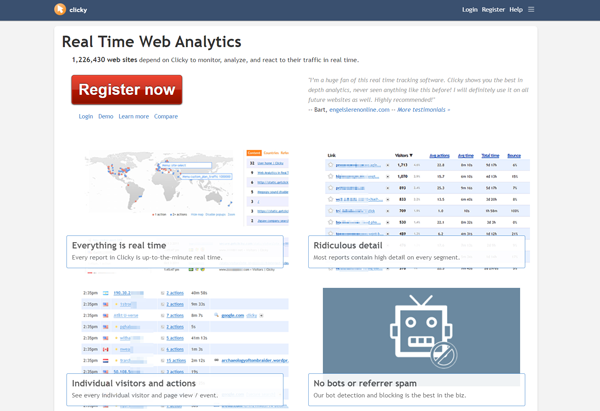Click the Avg actions column header
Image resolution: width=600 pixels, height=411 pixels.
(x=439, y=156)
